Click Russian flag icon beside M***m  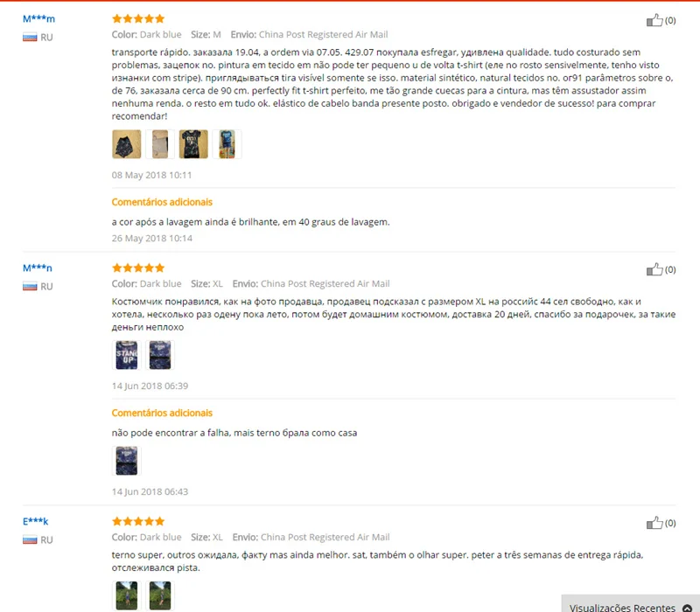pos(30,38)
